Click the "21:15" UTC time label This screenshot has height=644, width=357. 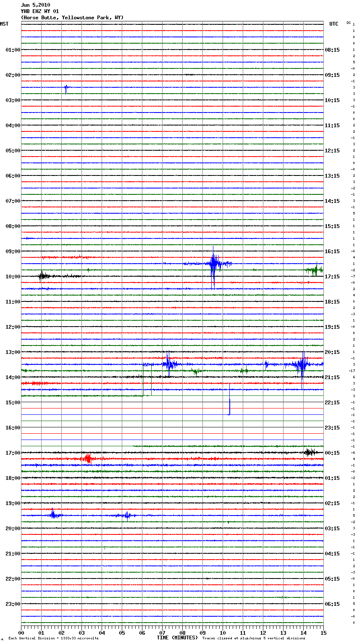pos(332,377)
